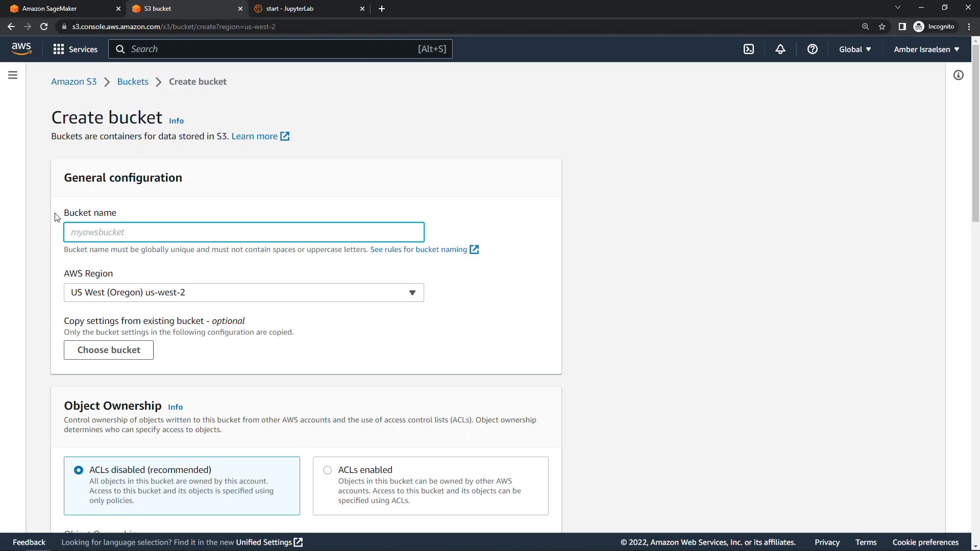Click the help question mark icon
Image resolution: width=980 pixels, height=551 pixels.
click(x=812, y=49)
